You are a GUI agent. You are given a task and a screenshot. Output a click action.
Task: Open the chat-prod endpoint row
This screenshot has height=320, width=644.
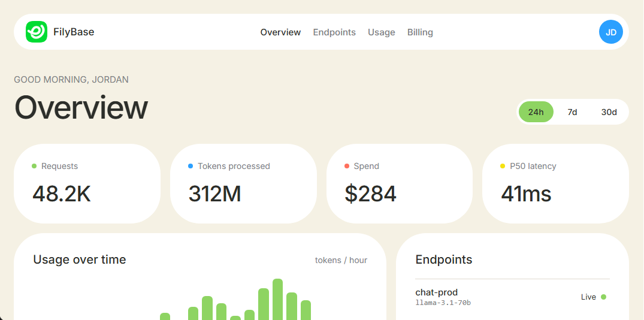coord(512,297)
